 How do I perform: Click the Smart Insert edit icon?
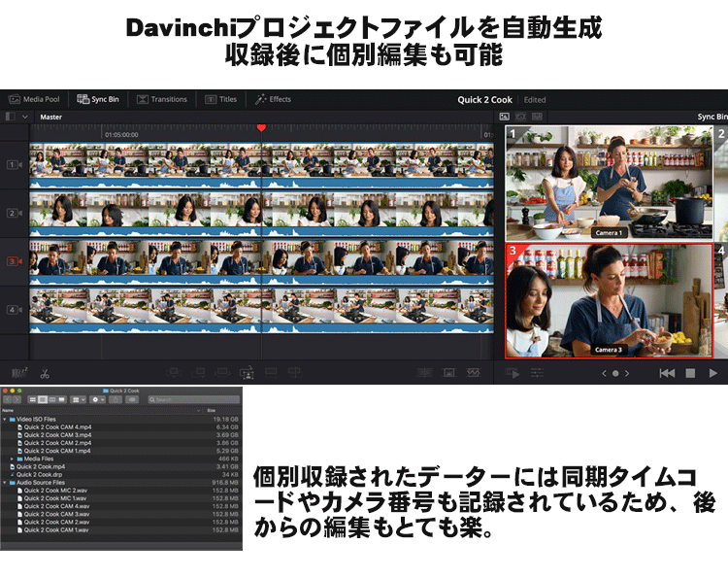pos(174,373)
